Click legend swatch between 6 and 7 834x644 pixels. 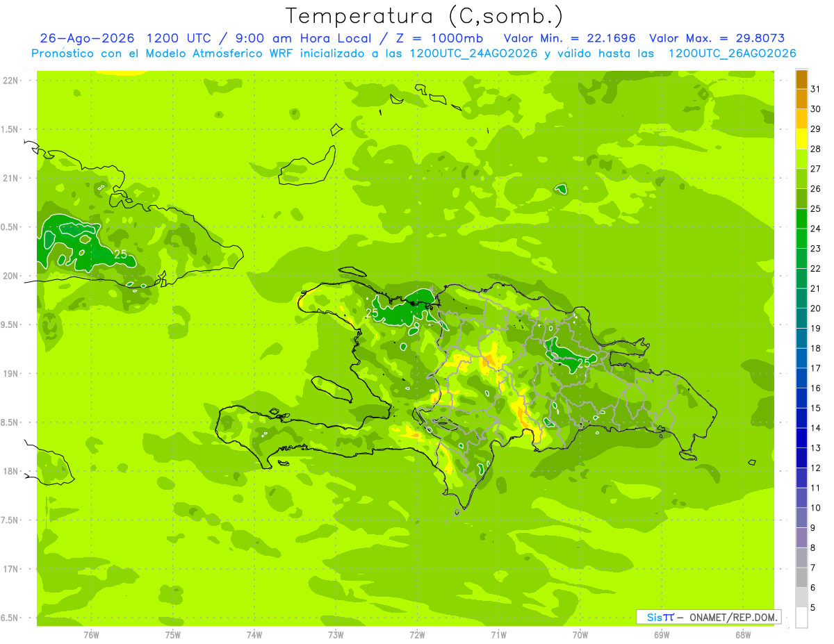[x=801, y=578]
